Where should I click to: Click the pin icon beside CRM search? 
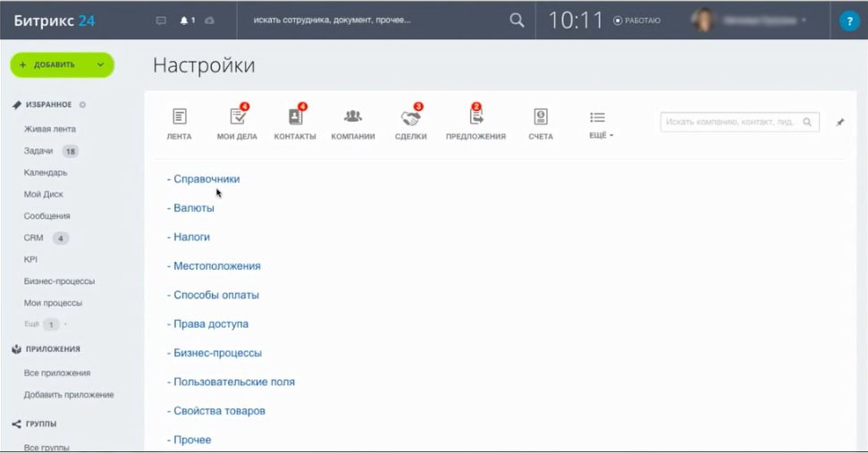(x=840, y=122)
